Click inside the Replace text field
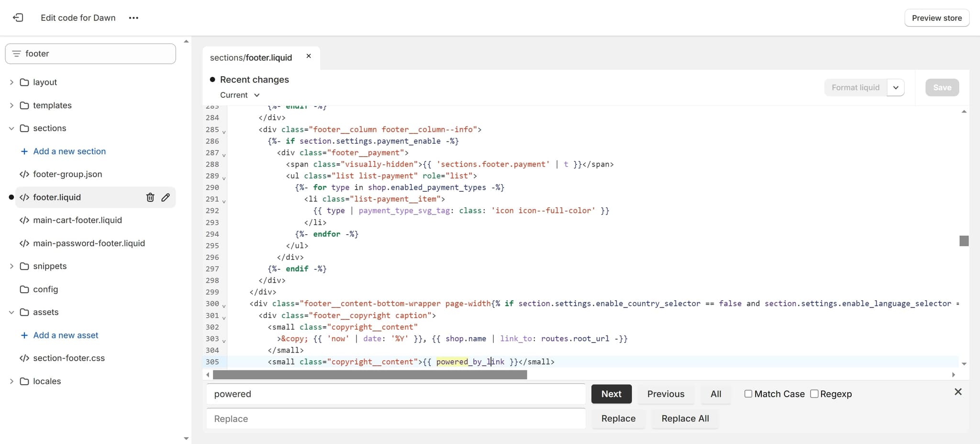Viewport: 980px width, 444px height. [x=395, y=418]
